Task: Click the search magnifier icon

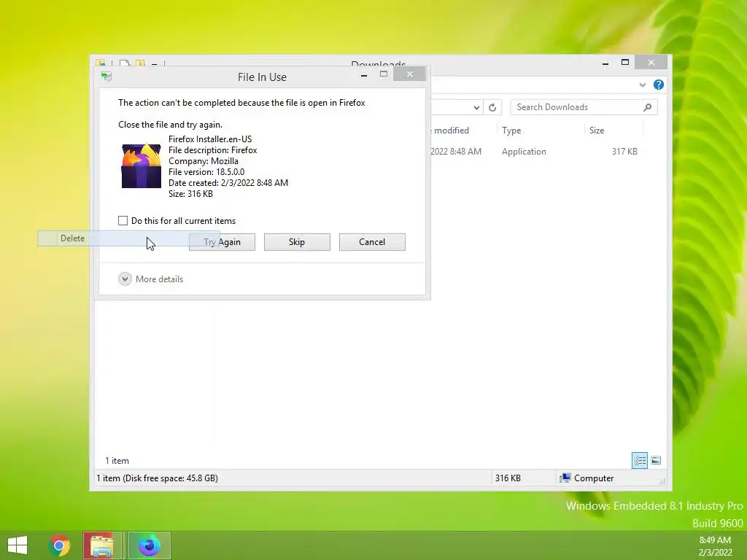Action: (647, 107)
